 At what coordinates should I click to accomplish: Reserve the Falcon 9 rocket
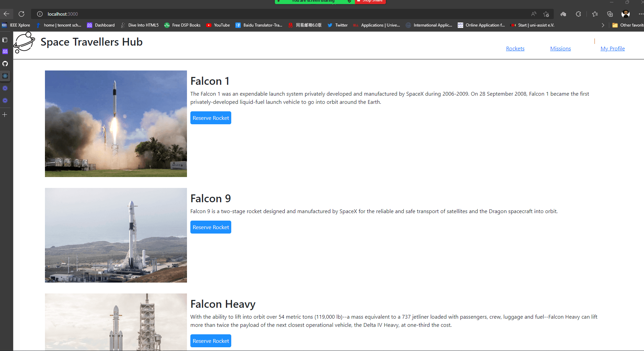click(211, 227)
